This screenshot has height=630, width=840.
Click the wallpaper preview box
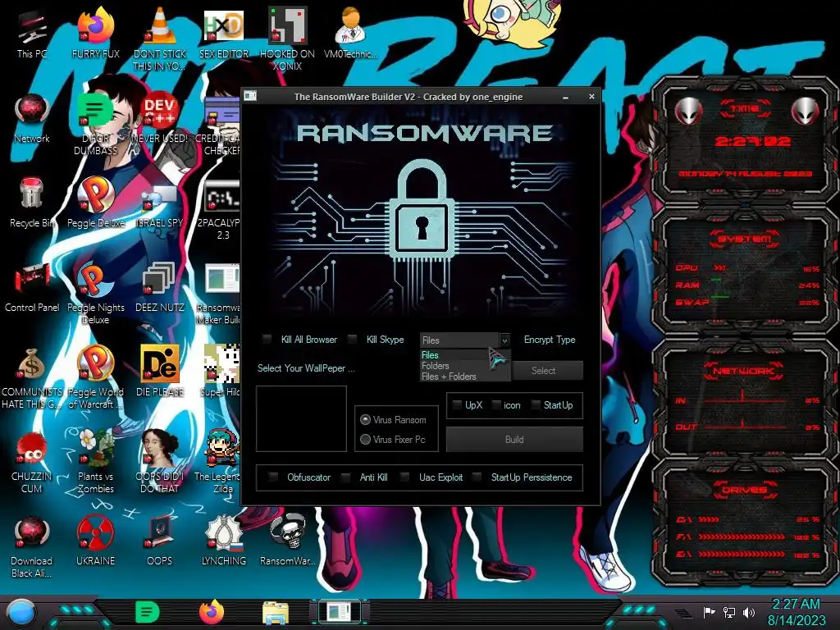pyautogui.click(x=301, y=419)
